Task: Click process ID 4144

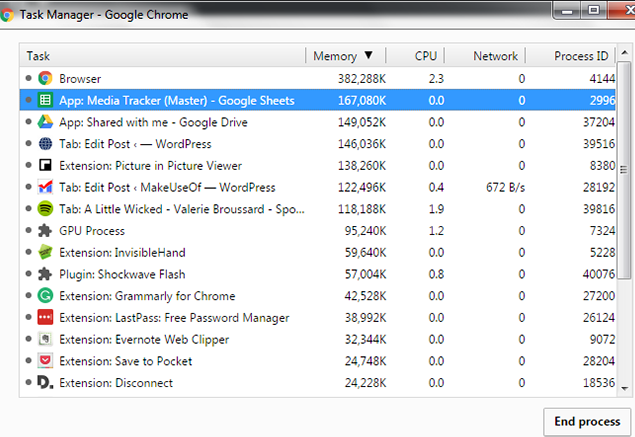Action: click(602, 79)
